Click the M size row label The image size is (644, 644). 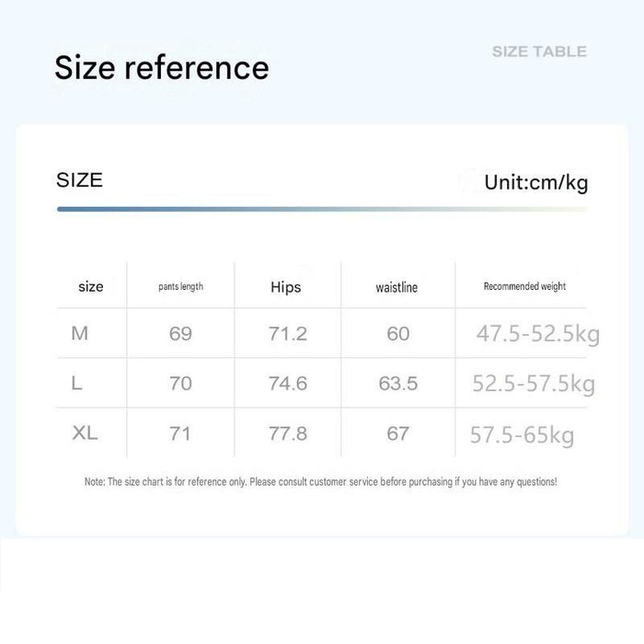(x=80, y=333)
